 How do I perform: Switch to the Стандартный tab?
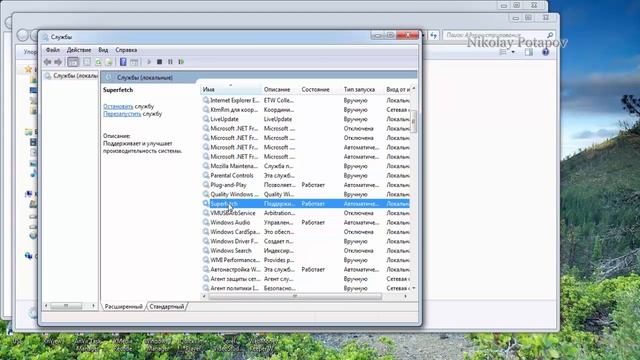click(167, 307)
